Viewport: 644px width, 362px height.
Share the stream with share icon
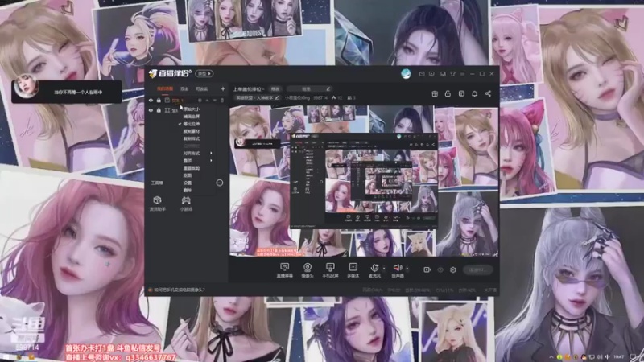[488, 93]
